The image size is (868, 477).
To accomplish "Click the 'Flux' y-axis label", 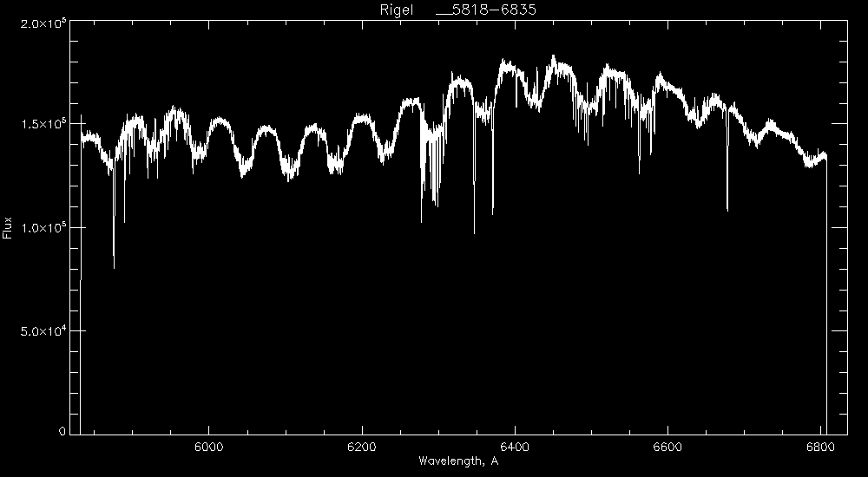I will [x=7, y=227].
